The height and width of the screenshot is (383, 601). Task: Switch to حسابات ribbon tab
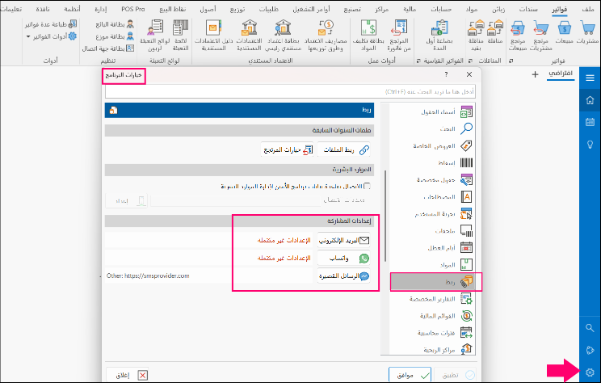point(441,9)
